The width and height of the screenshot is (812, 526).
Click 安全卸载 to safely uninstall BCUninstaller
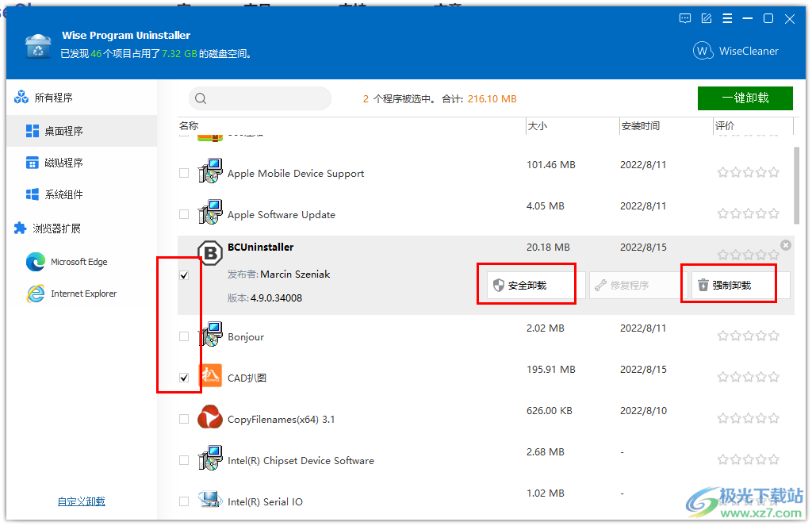[527, 283]
